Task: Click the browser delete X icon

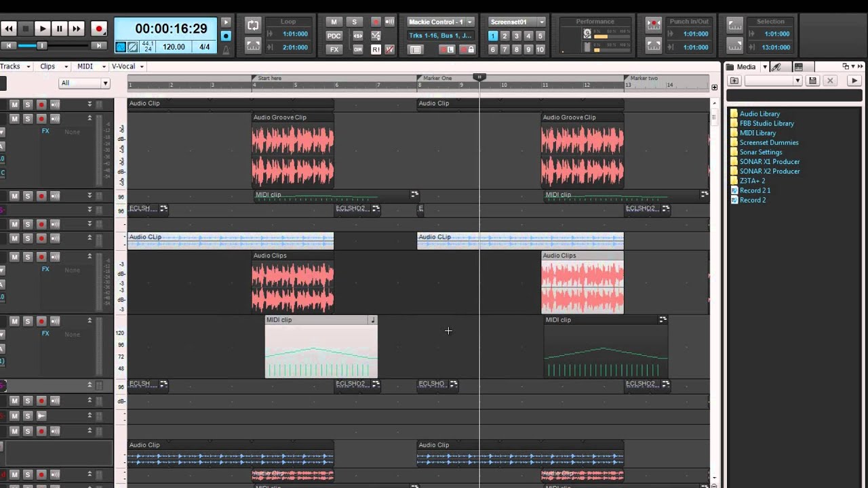Action: coord(830,81)
